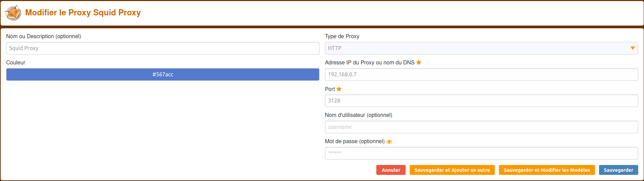Open the color picker showing #567acc

pos(162,75)
